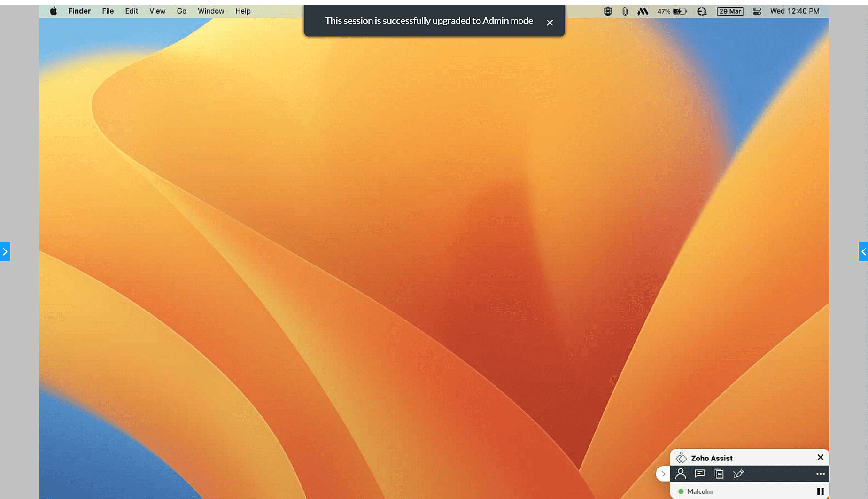
Task: Open the clipboard sharing tool in Zoho Assist
Action: [x=719, y=474]
